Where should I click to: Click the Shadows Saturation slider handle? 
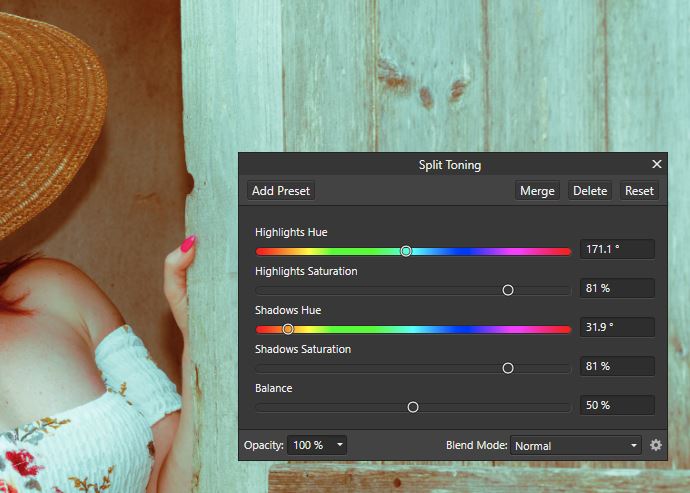coord(508,368)
